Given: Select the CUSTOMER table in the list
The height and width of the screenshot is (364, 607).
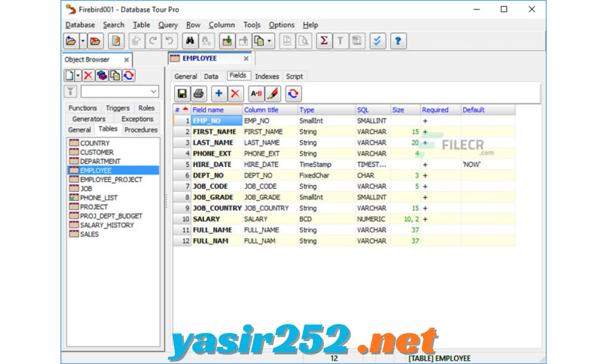Looking at the screenshot, I should point(97,152).
